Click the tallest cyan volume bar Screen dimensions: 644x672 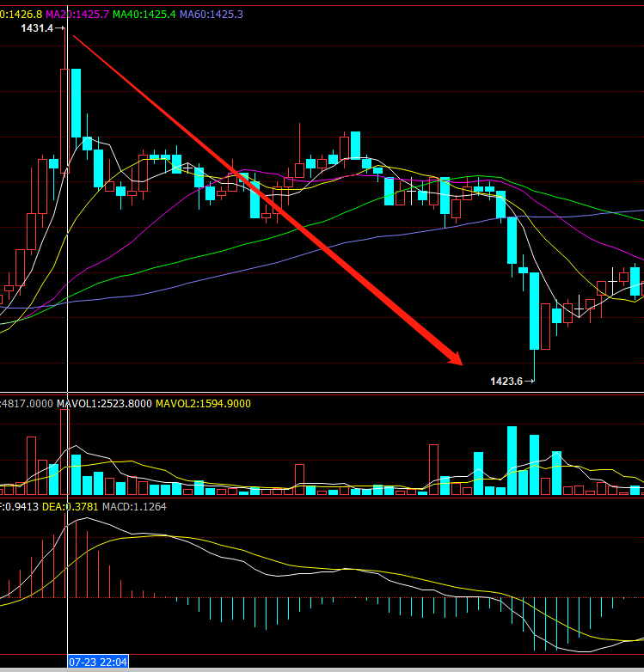tap(512, 461)
